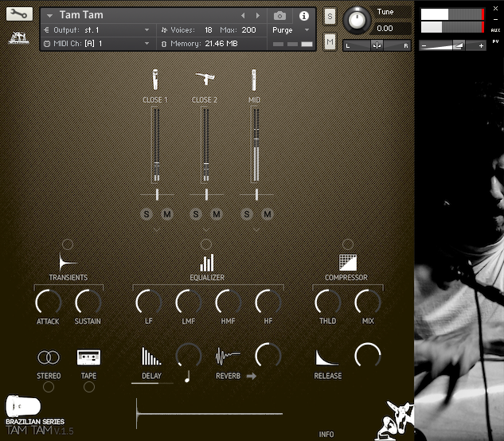Open the Tam Tam instrument name menu

pyautogui.click(x=51, y=15)
